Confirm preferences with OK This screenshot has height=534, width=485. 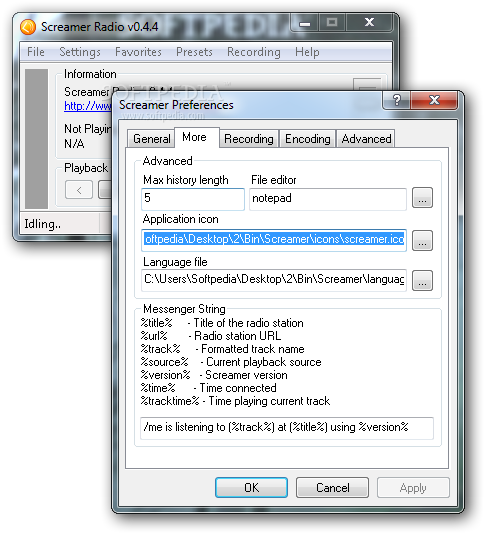[x=251, y=488]
